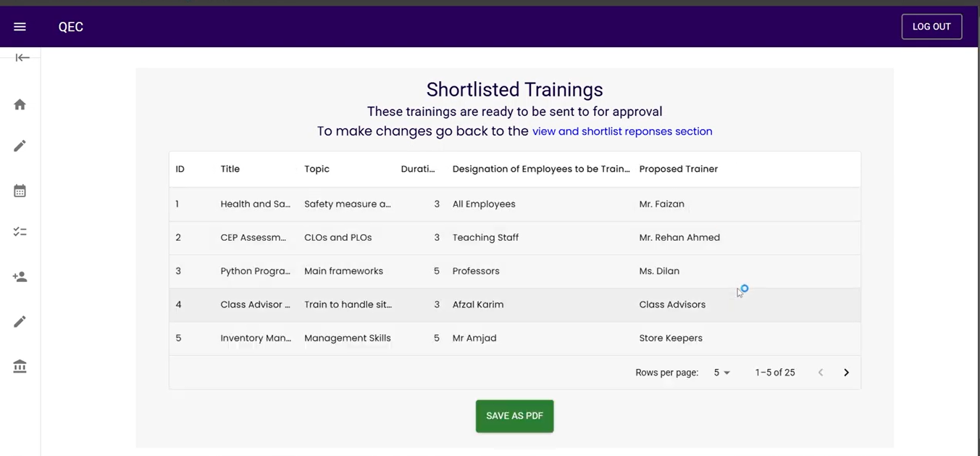
Task: Follow the view and shortlist responses section link
Action: click(x=621, y=132)
